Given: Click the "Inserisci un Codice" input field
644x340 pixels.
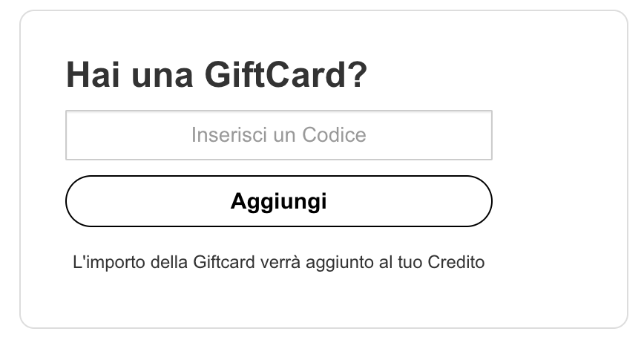Looking at the screenshot, I should (x=278, y=135).
